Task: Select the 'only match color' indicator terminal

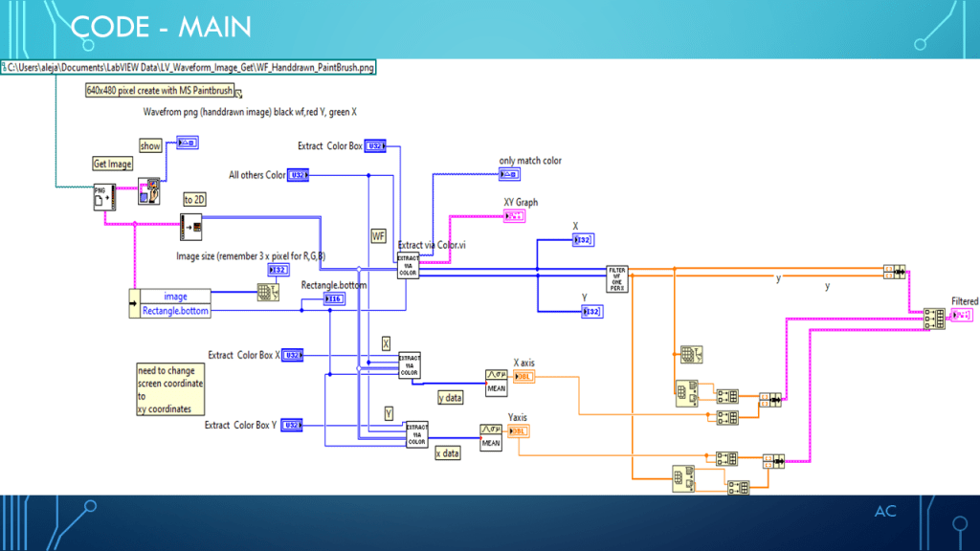Action: pyautogui.click(x=509, y=173)
